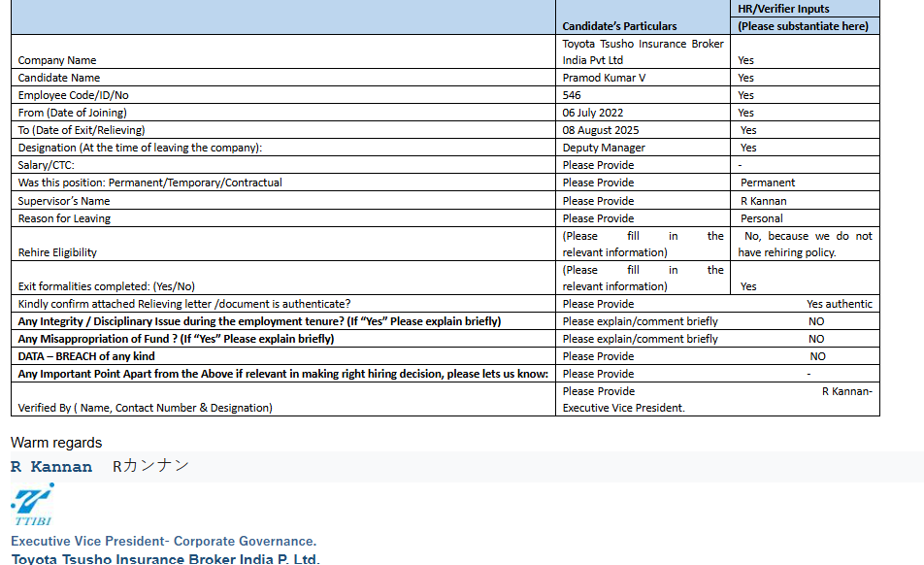
Task: Click 'R Kannan-' in the Verified By row
Action: (x=846, y=392)
